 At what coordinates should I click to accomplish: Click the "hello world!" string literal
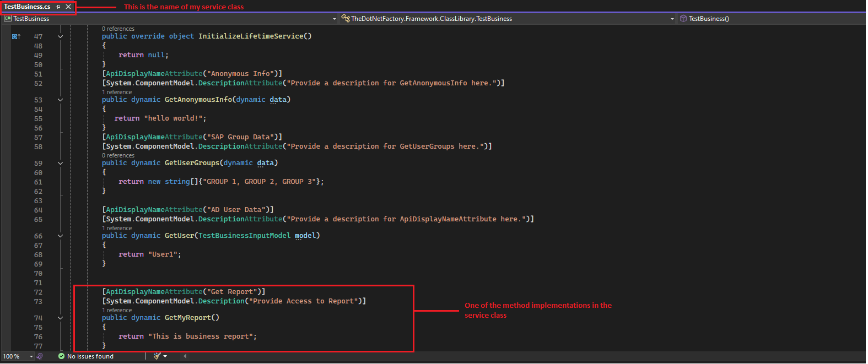point(173,118)
